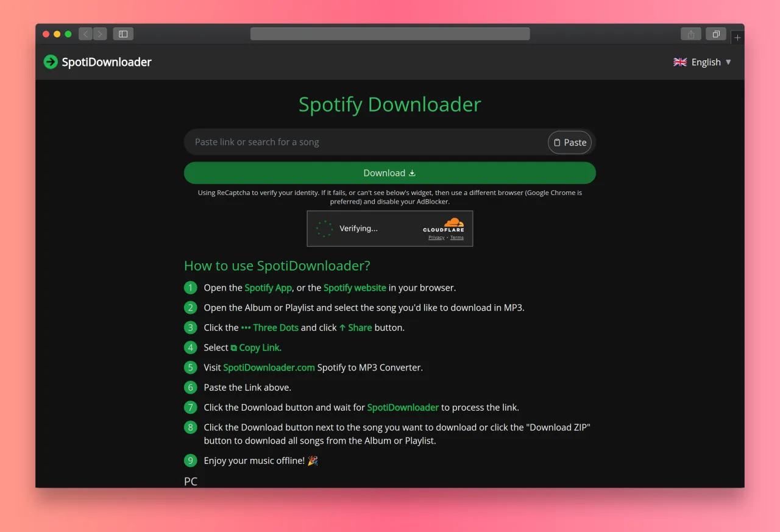Open the SpotiDownloader.com link in step 5
This screenshot has width=780, height=532.
pos(269,367)
